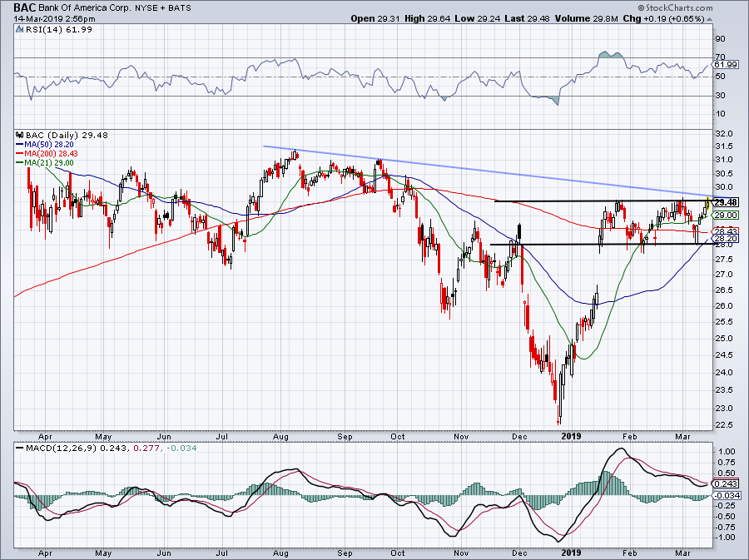This screenshot has width=749, height=560.
Task: Click the MACD 1.00 axis label
Action: point(726,451)
